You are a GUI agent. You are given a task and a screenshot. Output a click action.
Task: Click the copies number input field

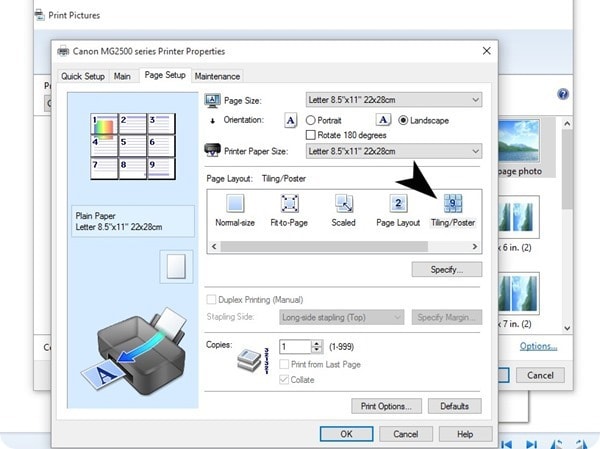[x=295, y=347]
